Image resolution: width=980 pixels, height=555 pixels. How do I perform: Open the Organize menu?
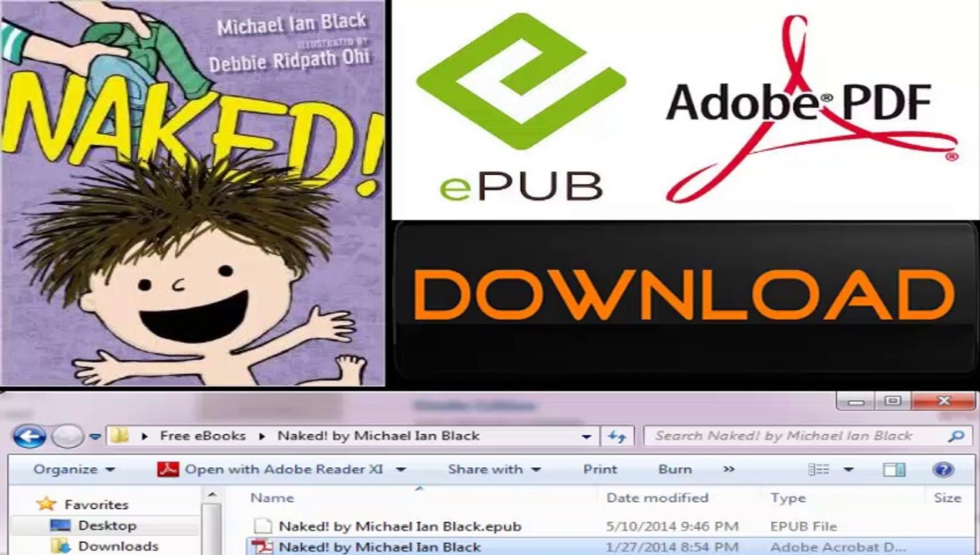(74, 469)
